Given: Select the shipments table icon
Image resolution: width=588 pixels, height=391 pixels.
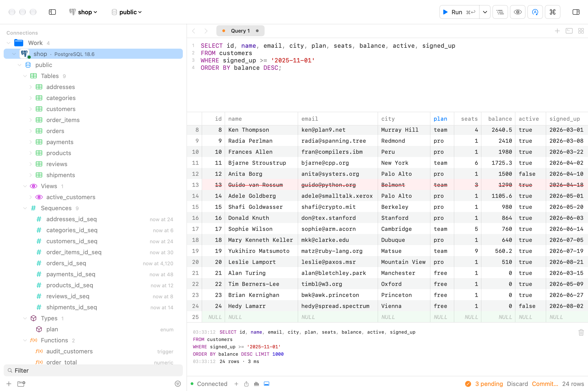Looking at the screenshot, I should 39,175.
